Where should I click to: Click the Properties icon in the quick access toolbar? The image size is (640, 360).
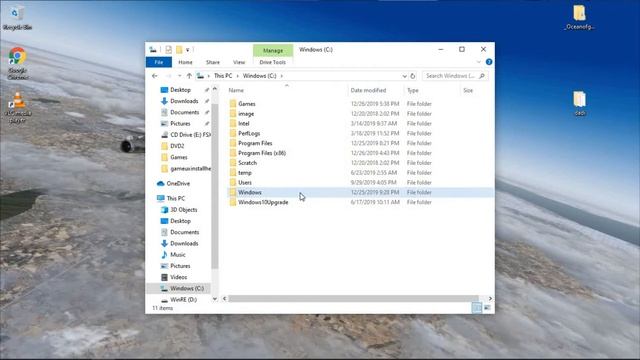[x=169, y=50]
